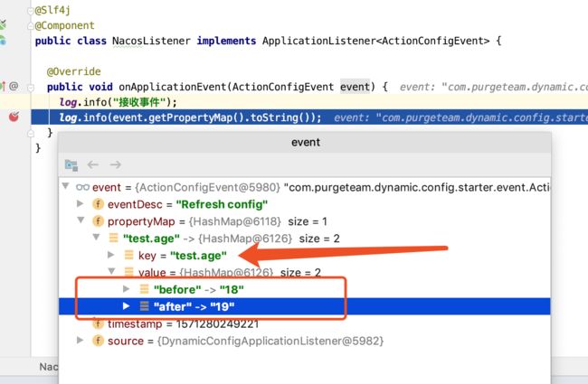
Task: Click the root event = {ActionConfigEvent@5980} row
Action: pos(305,187)
